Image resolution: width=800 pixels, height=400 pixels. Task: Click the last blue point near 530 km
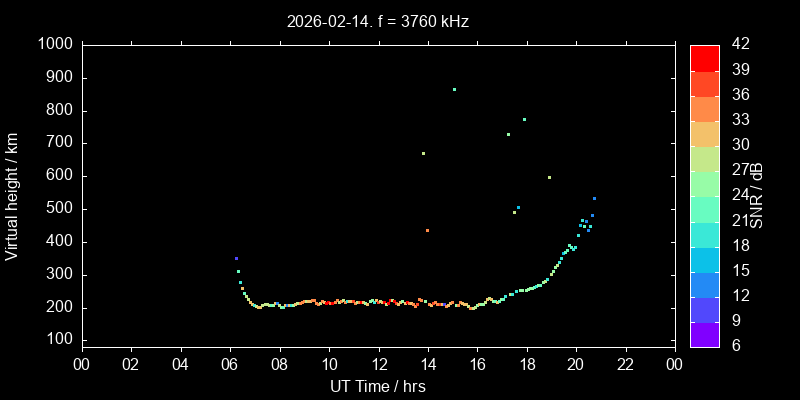coord(594,198)
